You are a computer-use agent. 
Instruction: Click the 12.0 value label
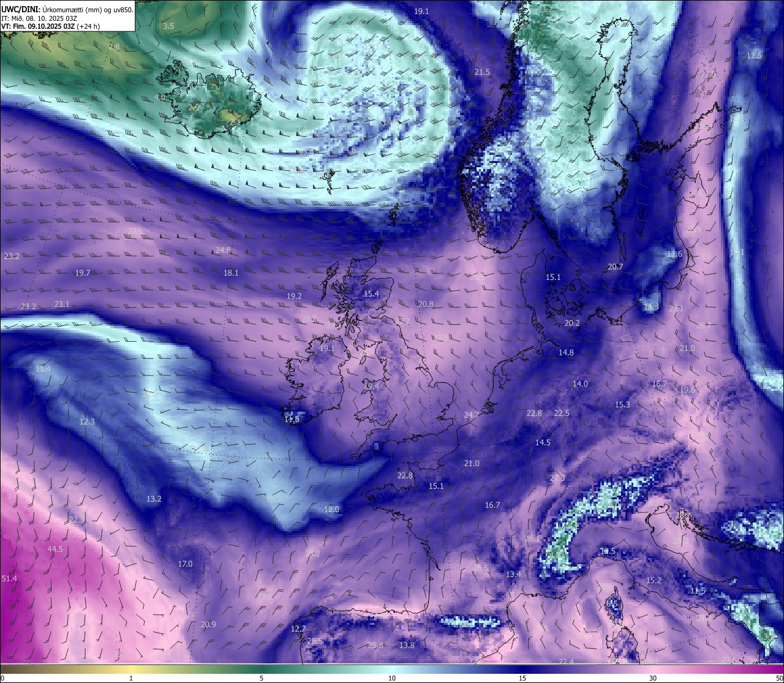click(331, 509)
